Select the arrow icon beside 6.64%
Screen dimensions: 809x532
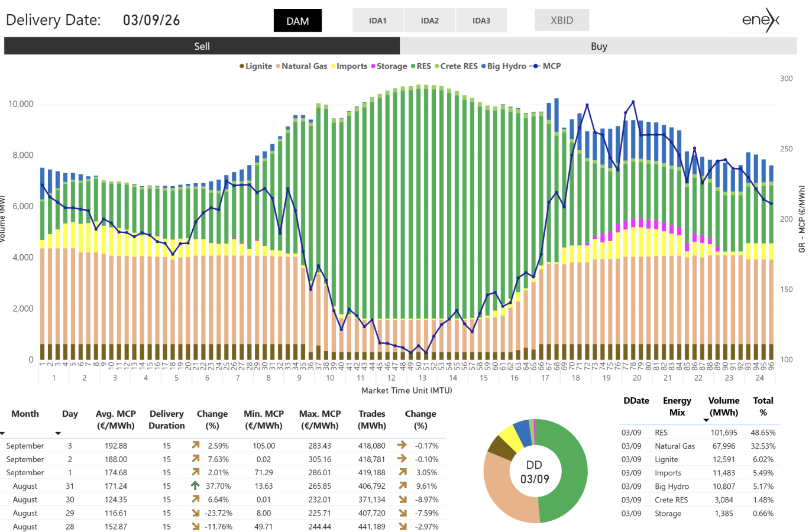[196, 499]
